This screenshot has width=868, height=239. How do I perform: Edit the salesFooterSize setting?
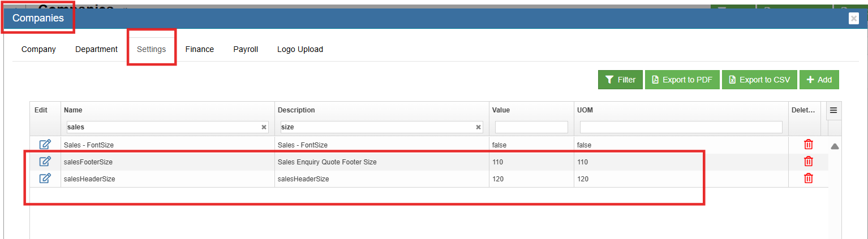(x=45, y=162)
